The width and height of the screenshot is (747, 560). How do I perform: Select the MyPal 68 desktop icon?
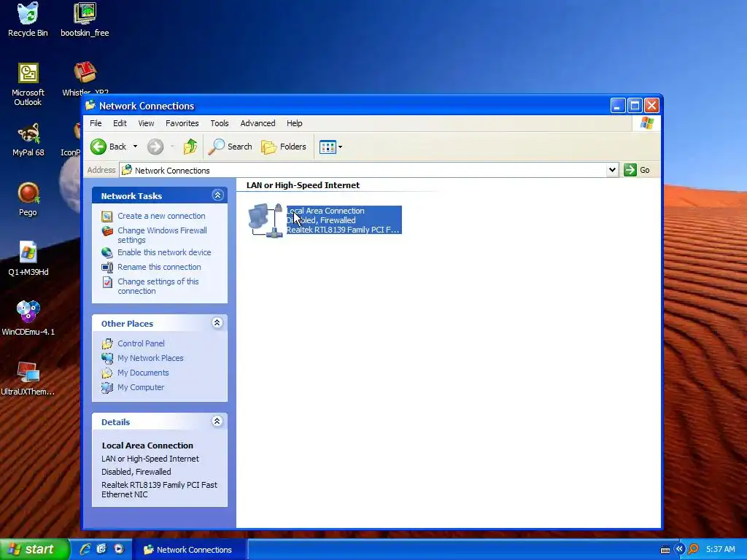28,140
